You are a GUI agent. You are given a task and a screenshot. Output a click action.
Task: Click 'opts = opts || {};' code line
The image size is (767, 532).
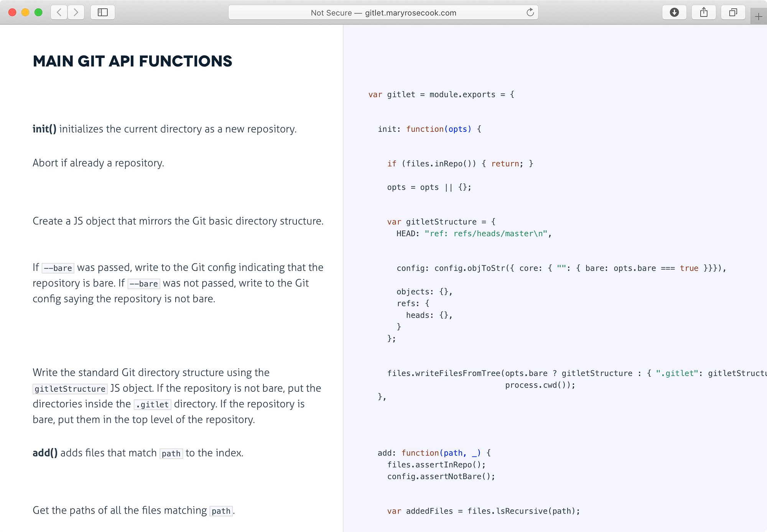click(x=429, y=187)
